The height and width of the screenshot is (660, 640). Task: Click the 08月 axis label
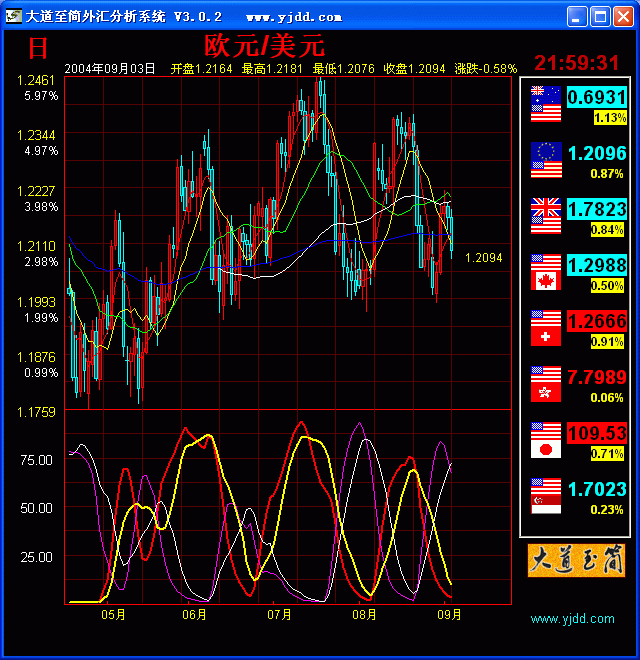point(364,615)
